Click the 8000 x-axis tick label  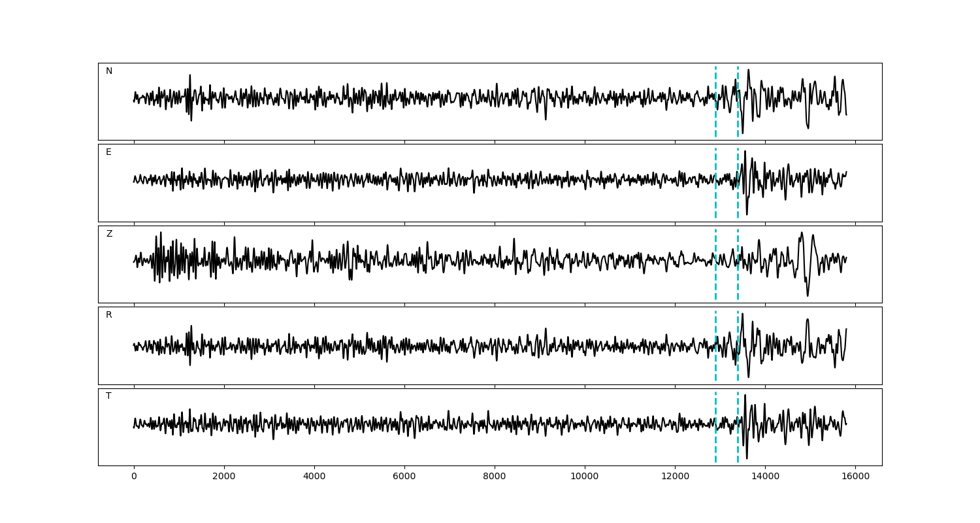coord(495,477)
